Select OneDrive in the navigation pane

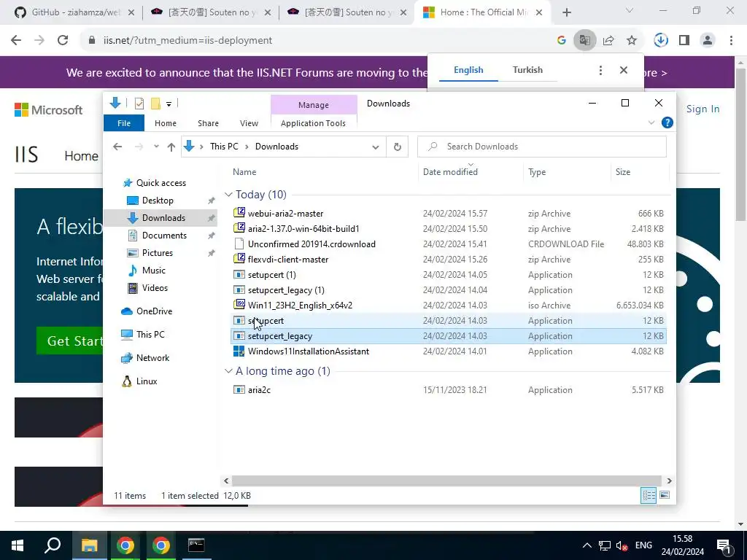pos(154,311)
